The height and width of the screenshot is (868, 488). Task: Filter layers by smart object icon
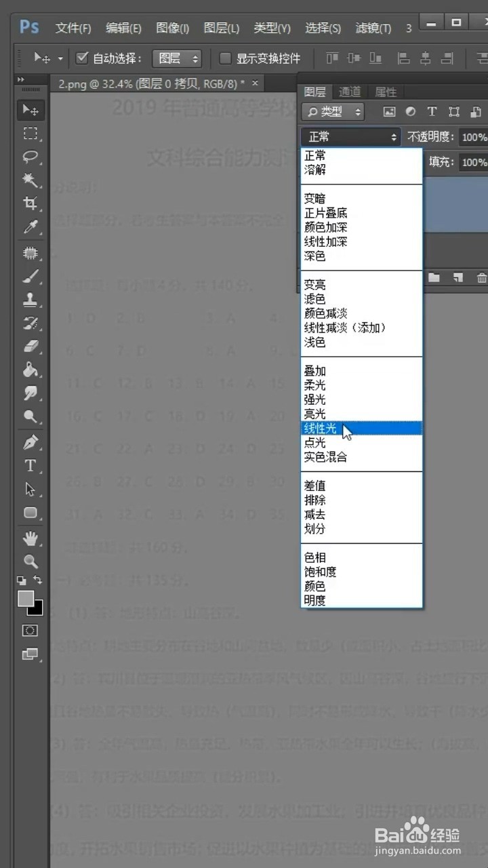tap(476, 112)
